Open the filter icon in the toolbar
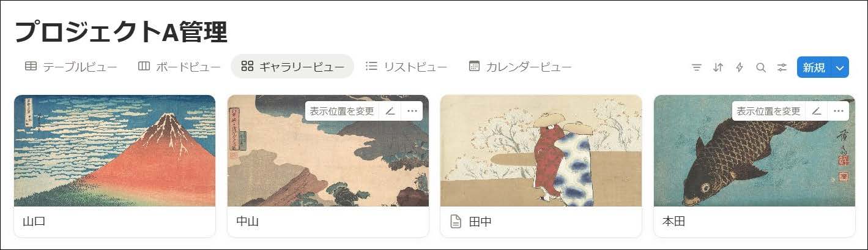Image resolution: width=868 pixels, height=250 pixels. point(696,67)
